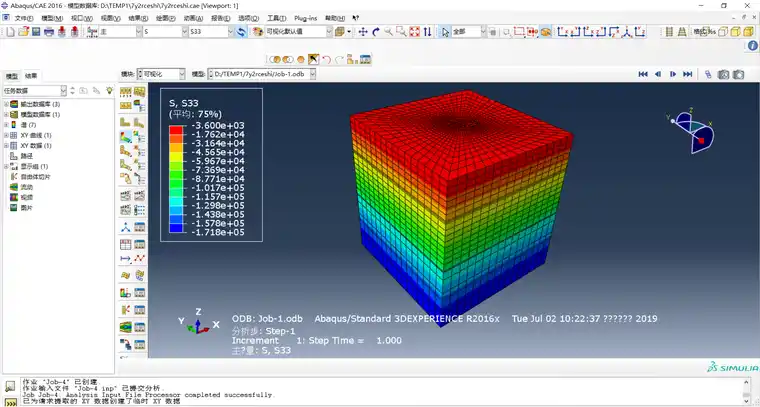Select the XY 数据 (1) tree item
Viewport: 760px width, 407px height.
coord(35,145)
